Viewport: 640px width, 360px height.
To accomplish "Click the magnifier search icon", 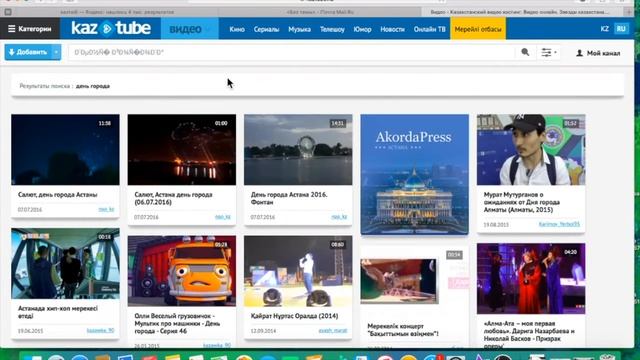I will pos(525,52).
